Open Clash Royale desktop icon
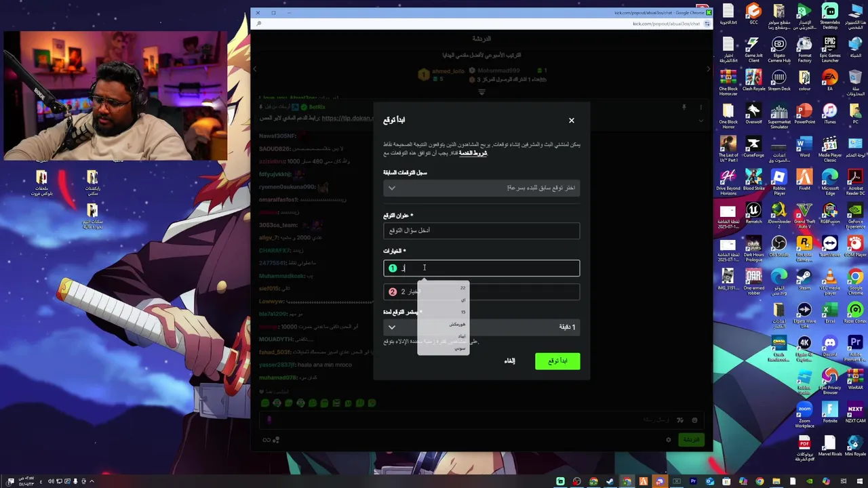This screenshot has width=868, height=488. (x=753, y=80)
